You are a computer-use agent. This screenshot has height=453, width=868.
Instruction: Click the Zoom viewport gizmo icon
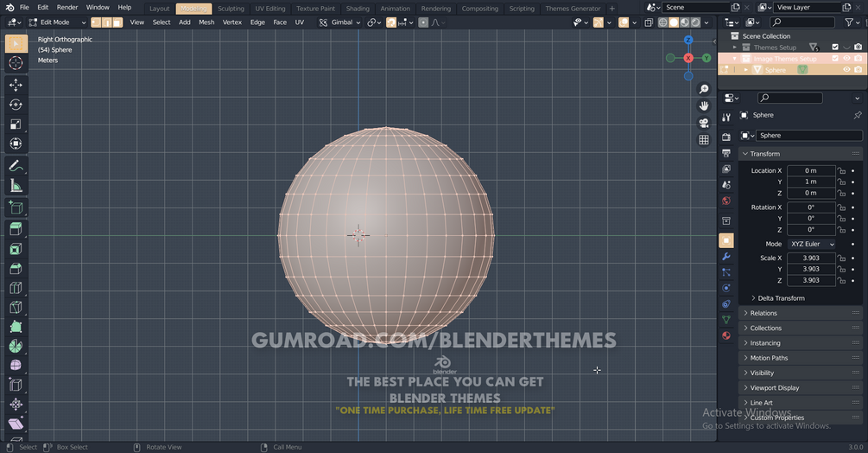(x=704, y=89)
